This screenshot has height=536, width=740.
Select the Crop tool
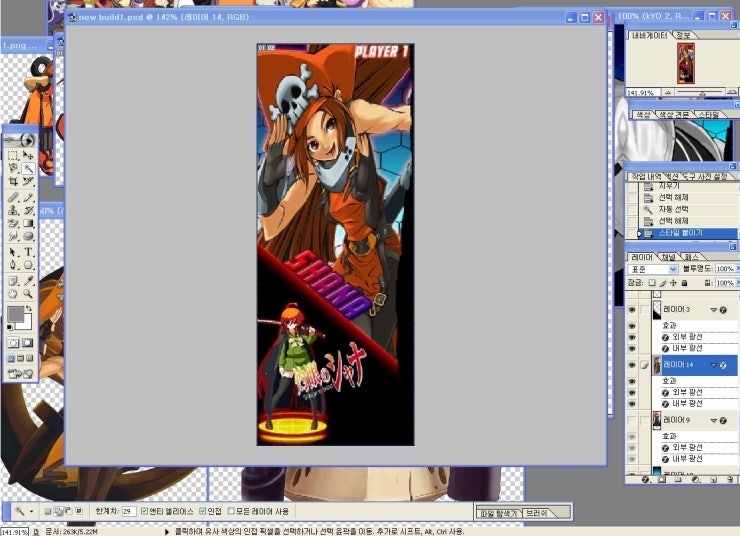(x=13, y=182)
